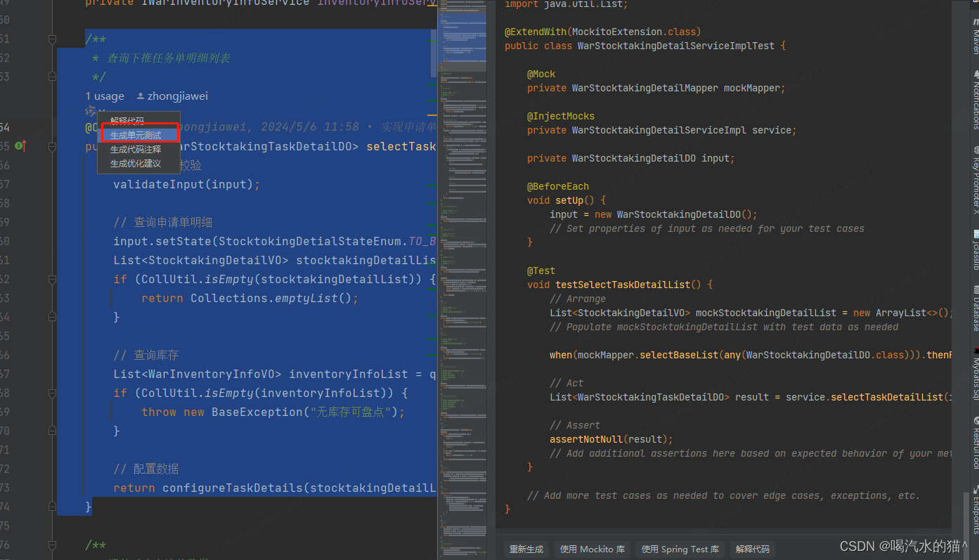Open the Mybatis Sql tool window
The image size is (979, 560).
(975, 372)
